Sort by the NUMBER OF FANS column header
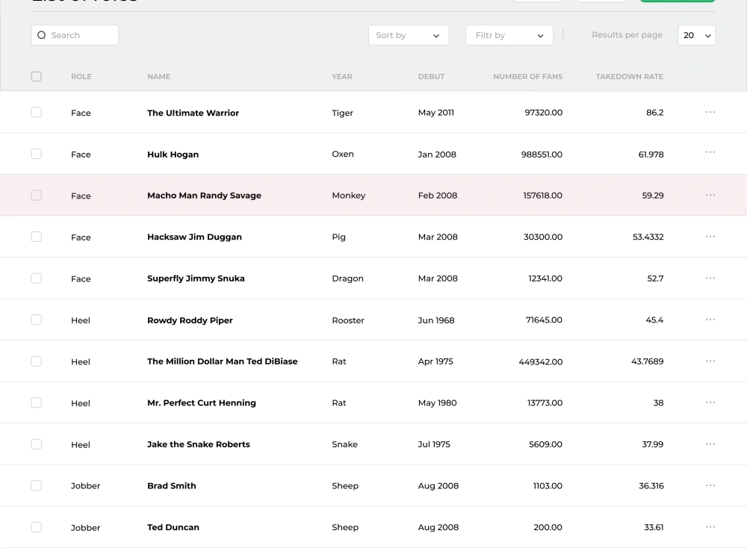The height and width of the screenshot is (560, 747). click(528, 76)
